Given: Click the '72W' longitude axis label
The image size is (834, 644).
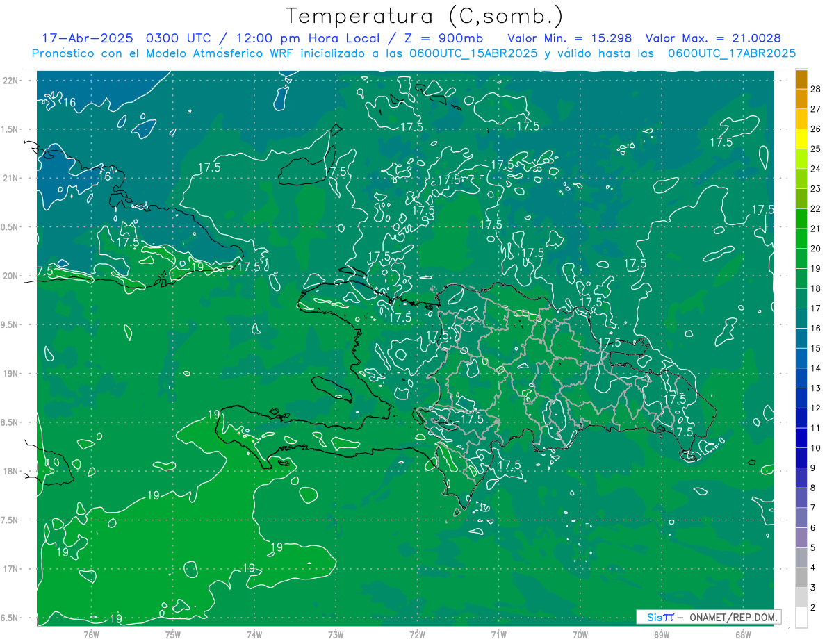Looking at the screenshot, I should tap(417, 634).
